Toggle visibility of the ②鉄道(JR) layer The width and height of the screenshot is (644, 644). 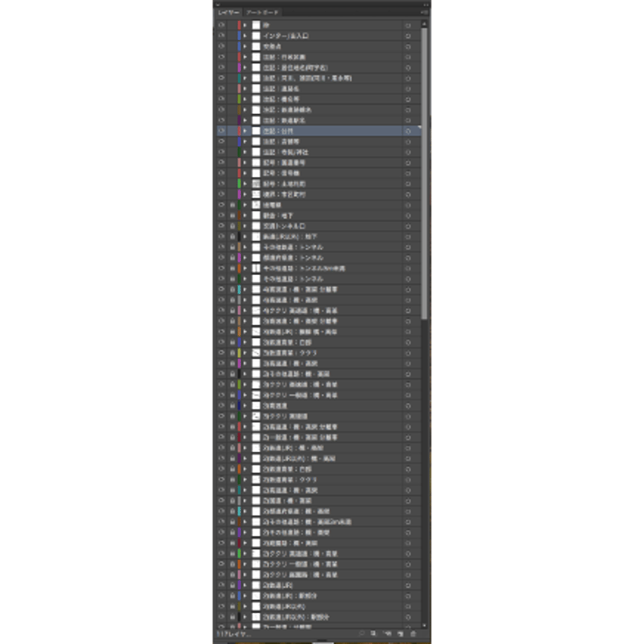point(221,585)
